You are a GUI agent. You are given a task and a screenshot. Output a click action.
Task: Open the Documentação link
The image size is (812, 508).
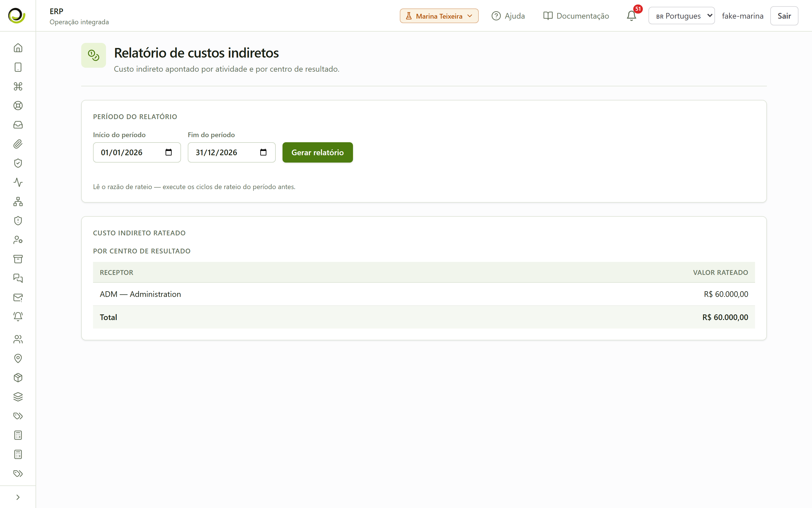(576, 16)
